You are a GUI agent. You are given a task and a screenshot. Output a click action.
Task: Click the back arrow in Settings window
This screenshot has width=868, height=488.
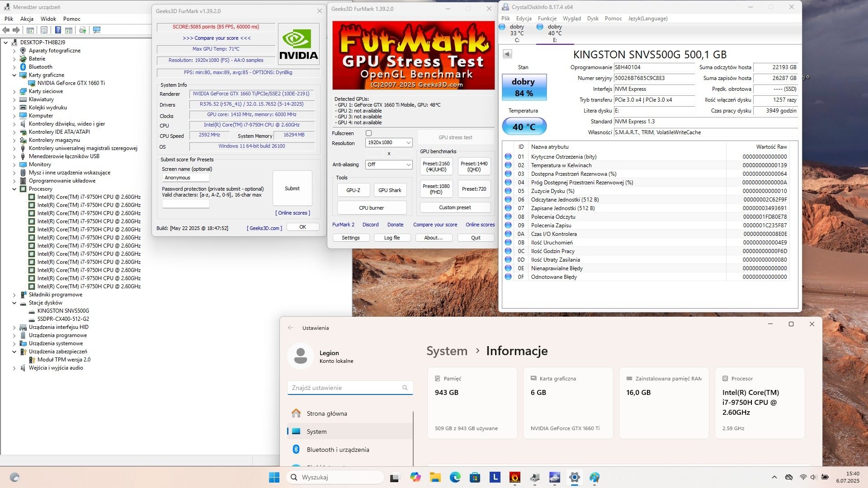tap(291, 328)
